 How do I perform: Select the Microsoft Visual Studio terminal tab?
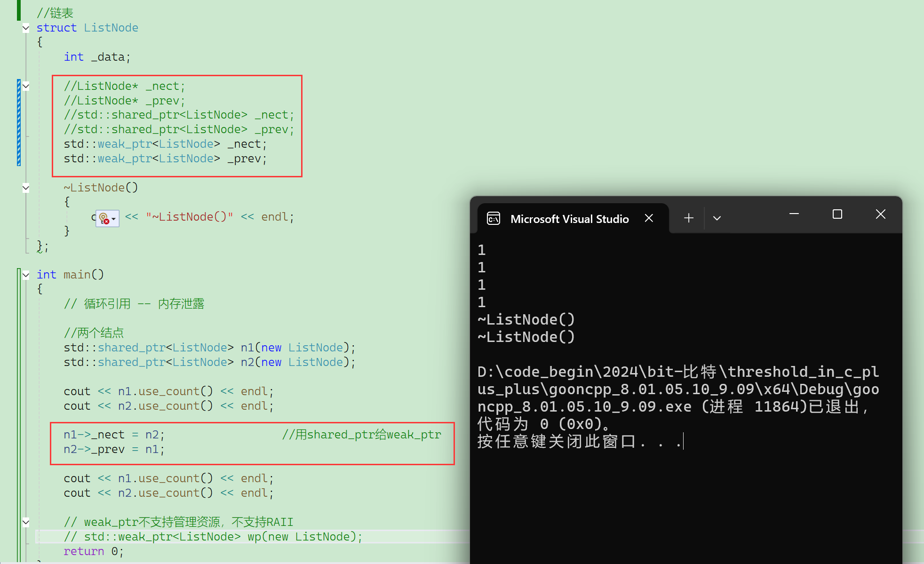click(569, 219)
